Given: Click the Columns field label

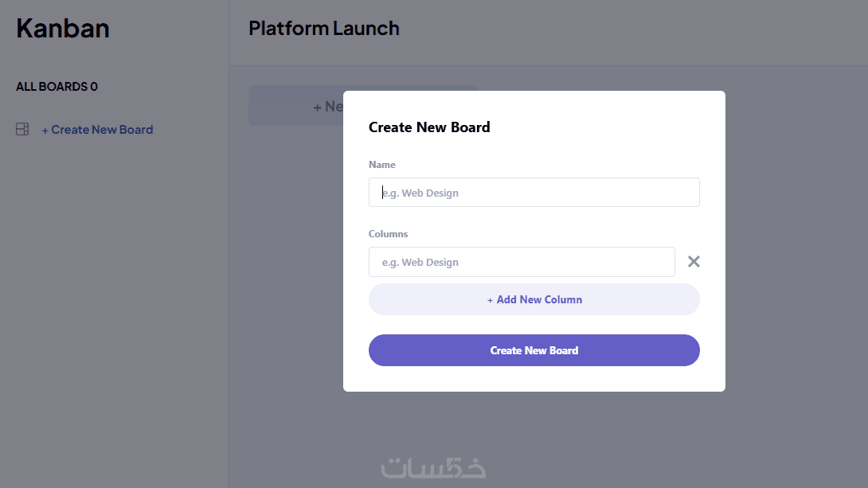Looking at the screenshot, I should pos(389,234).
